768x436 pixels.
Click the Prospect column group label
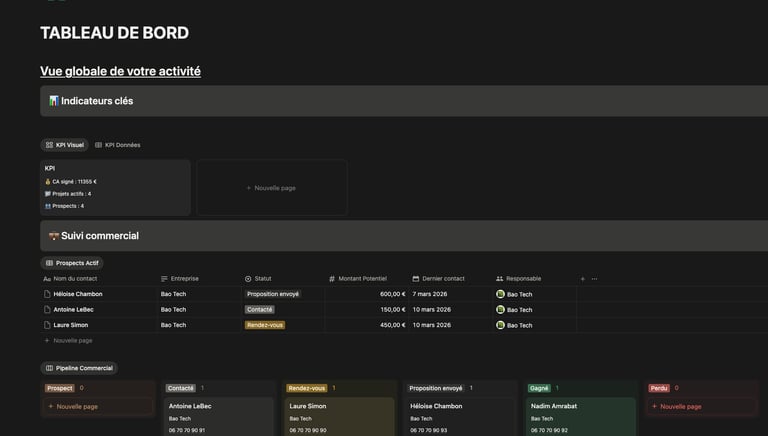[60, 388]
